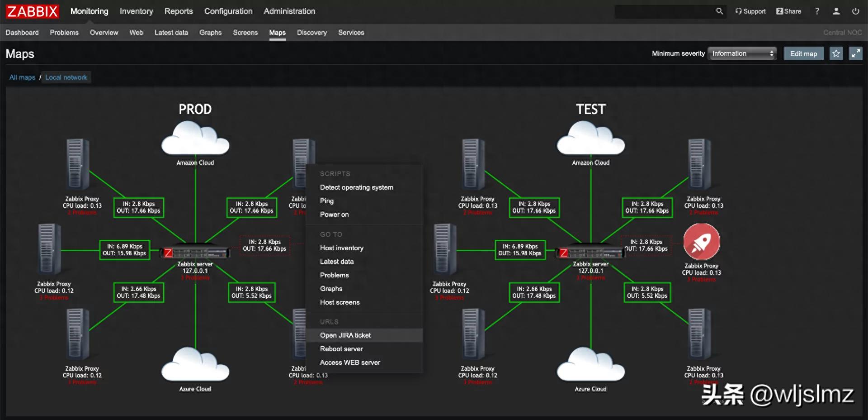Click TEST Zabbix server 127.0.0.1 icon
This screenshot has height=420, width=868.
point(591,253)
